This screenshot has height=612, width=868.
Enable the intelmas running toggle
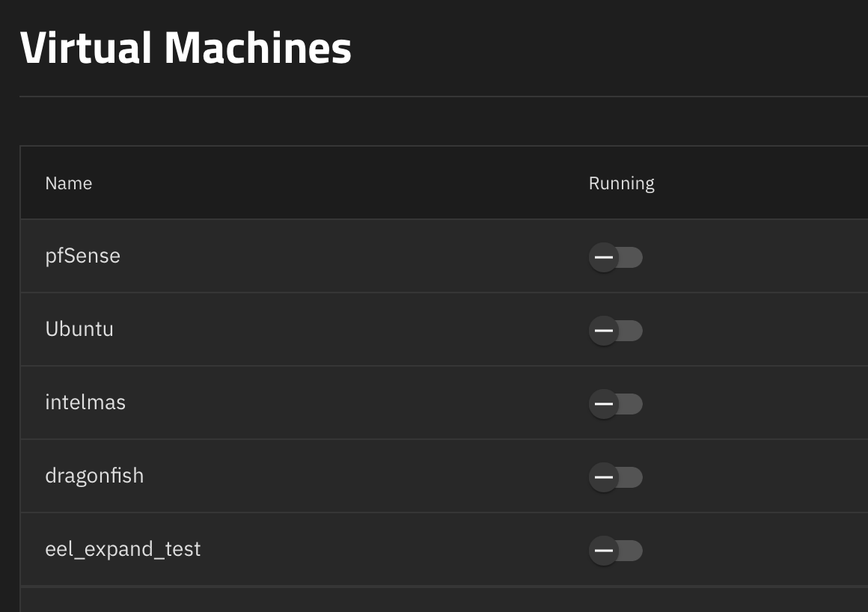click(616, 404)
